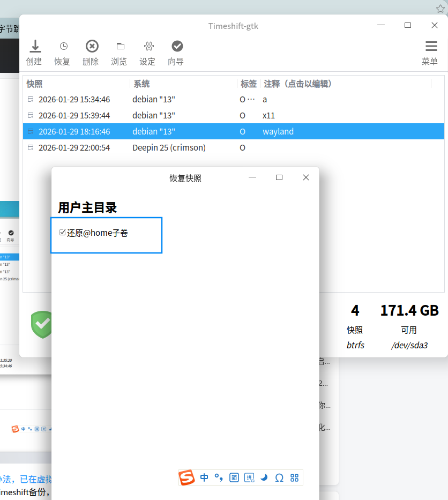The height and width of the screenshot is (500, 448).
Task: Open the Restore (恢复) clock icon
Action: click(x=63, y=46)
